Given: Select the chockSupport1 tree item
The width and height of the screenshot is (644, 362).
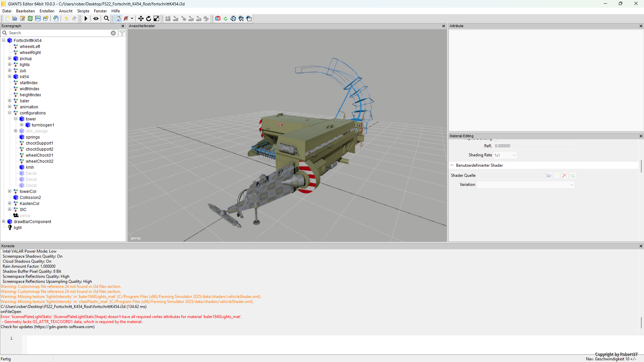Looking at the screenshot, I should tap(39, 143).
